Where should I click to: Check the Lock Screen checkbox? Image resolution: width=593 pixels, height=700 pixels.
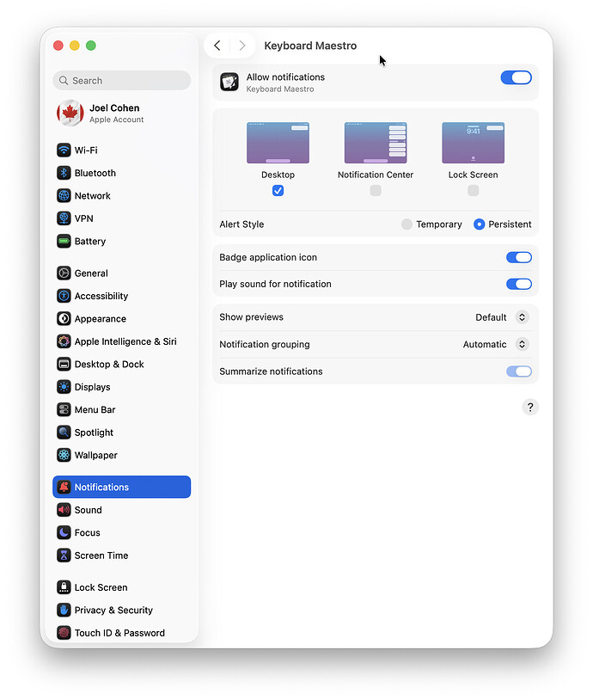pyautogui.click(x=473, y=191)
